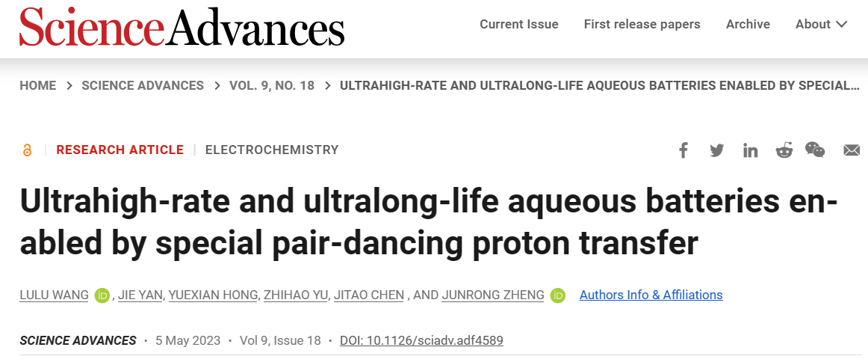Open author Jitao Chen's name link
868x359 pixels.
(x=370, y=295)
